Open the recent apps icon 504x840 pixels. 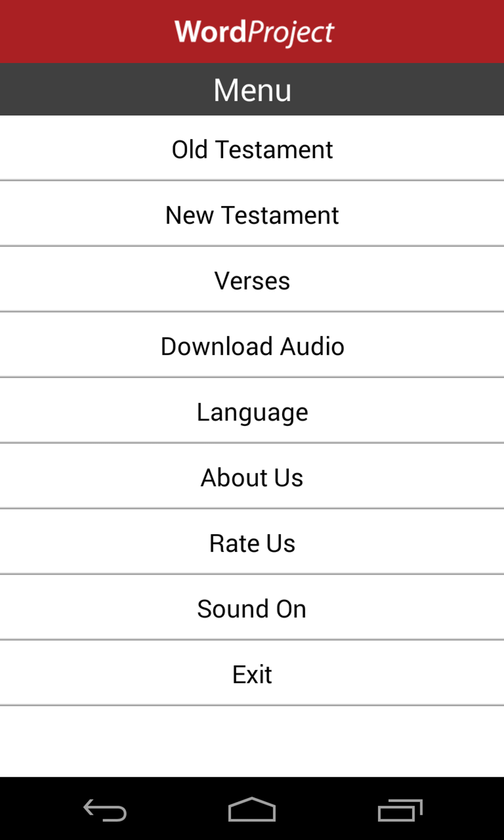click(400, 810)
